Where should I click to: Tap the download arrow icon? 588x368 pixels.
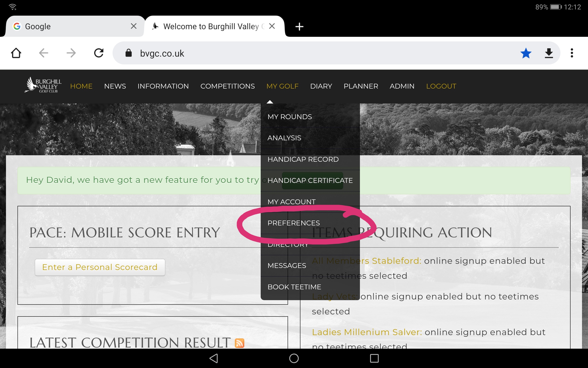tap(549, 53)
